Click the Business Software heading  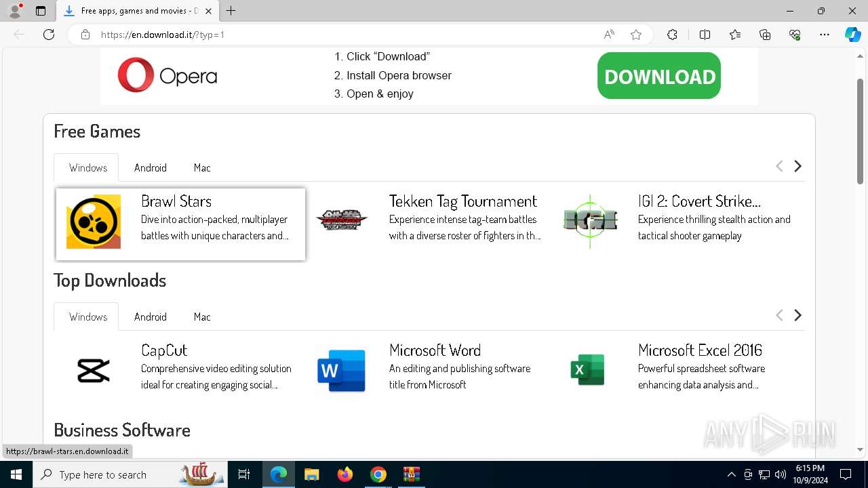(x=122, y=430)
